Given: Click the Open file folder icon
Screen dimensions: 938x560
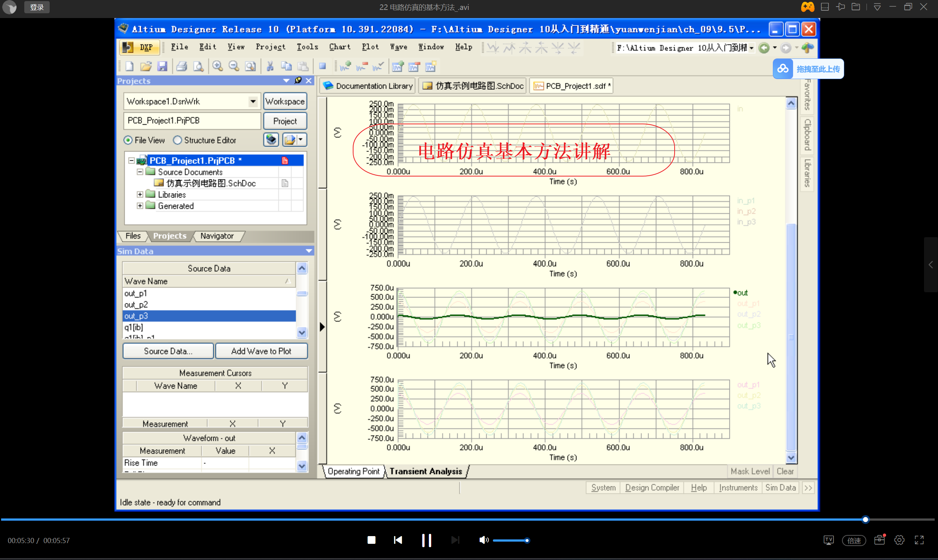Looking at the screenshot, I should (146, 67).
